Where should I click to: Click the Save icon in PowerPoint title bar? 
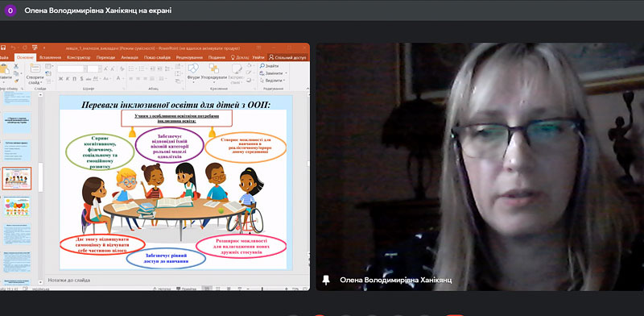coord(2,48)
